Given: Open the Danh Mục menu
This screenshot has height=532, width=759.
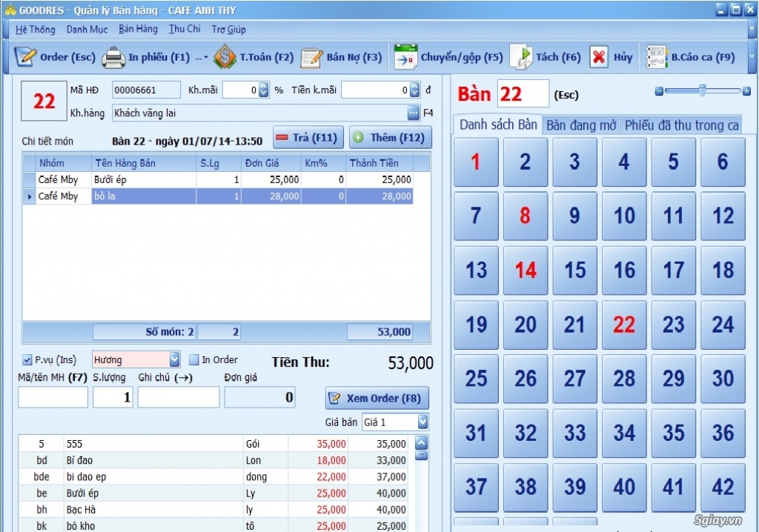Looking at the screenshot, I should click(x=87, y=29).
